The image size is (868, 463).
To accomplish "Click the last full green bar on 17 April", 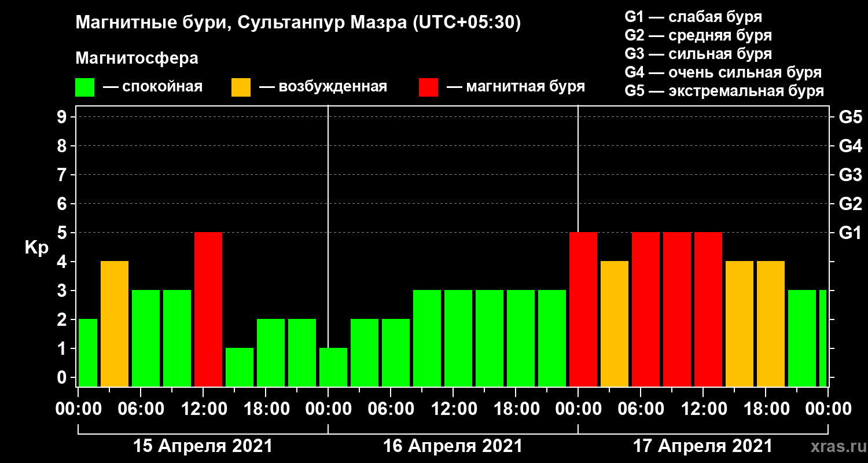I will [x=802, y=339].
